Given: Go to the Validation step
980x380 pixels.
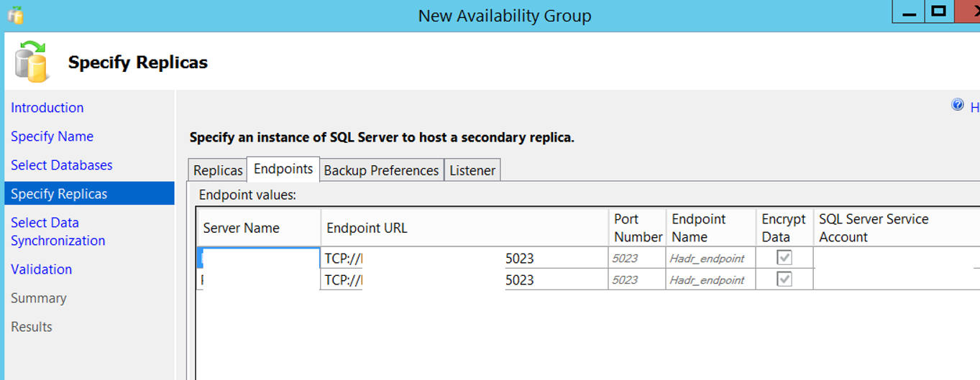Looking at the screenshot, I should tap(42, 269).
